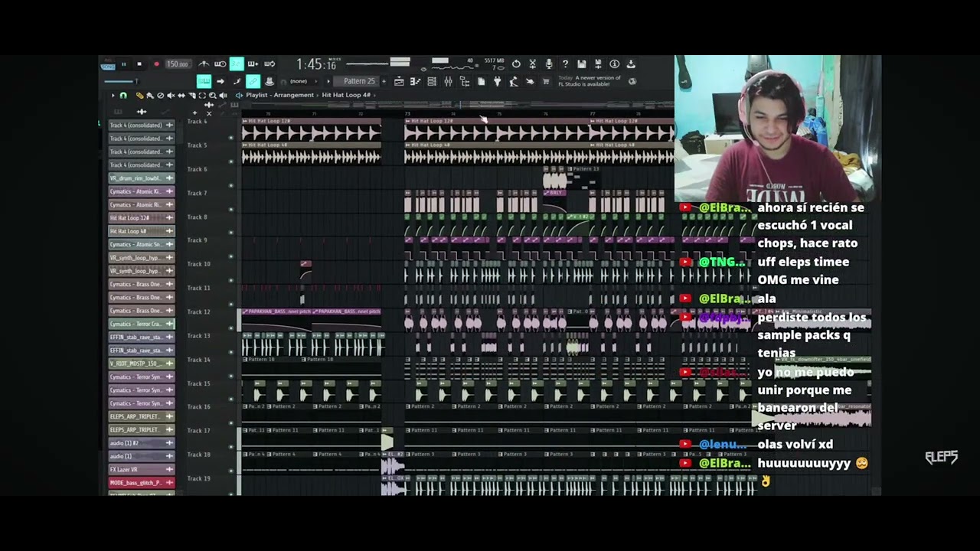This screenshot has height=551, width=980.
Task: Toggle Song mode switch
Action: click(x=109, y=67)
